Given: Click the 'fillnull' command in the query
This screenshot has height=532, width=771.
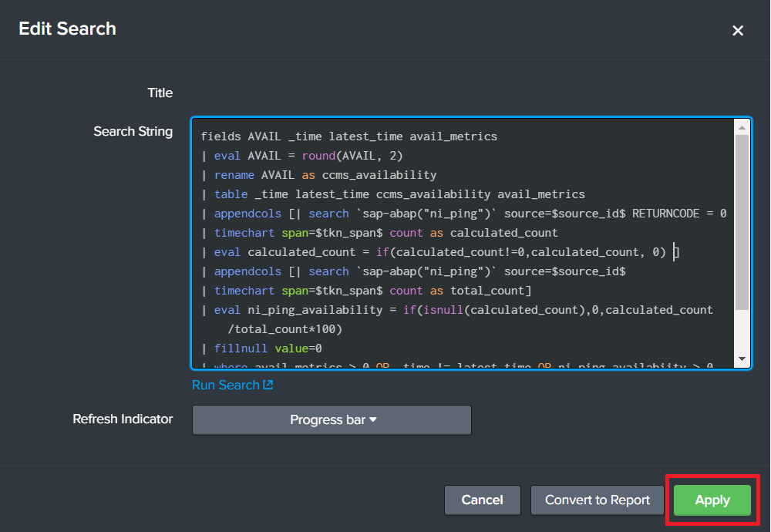Looking at the screenshot, I should click(x=241, y=348).
